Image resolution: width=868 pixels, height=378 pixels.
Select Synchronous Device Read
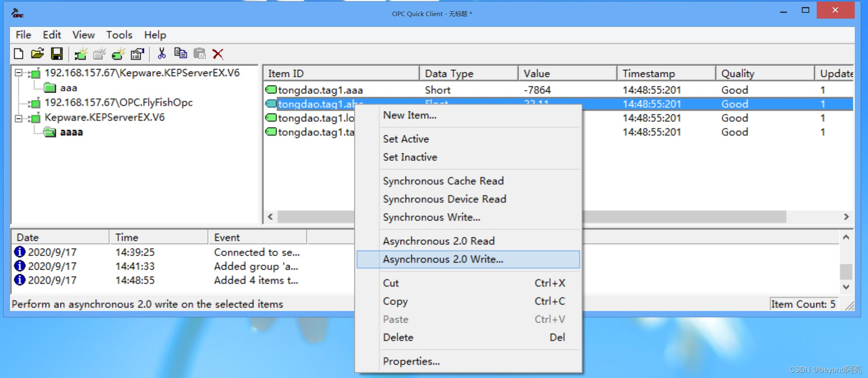click(468, 199)
